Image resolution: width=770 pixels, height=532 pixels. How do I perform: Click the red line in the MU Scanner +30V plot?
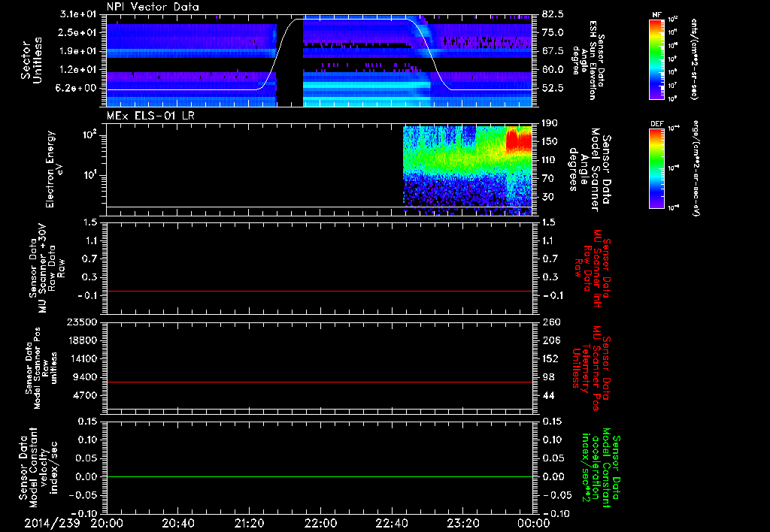[x=320, y=291]
